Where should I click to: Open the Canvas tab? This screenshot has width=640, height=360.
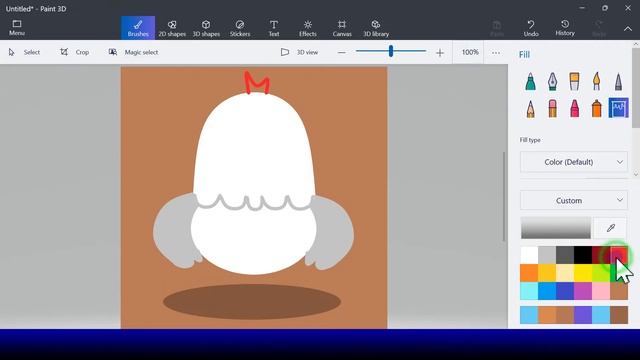click(x=342, y=28)
